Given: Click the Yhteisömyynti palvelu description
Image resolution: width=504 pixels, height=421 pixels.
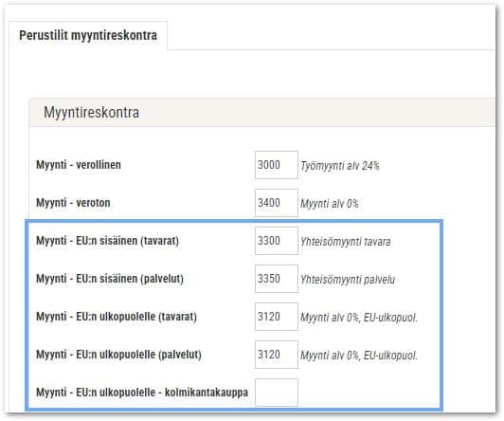Looking at the screenshot, I should (x=348, y=280).
